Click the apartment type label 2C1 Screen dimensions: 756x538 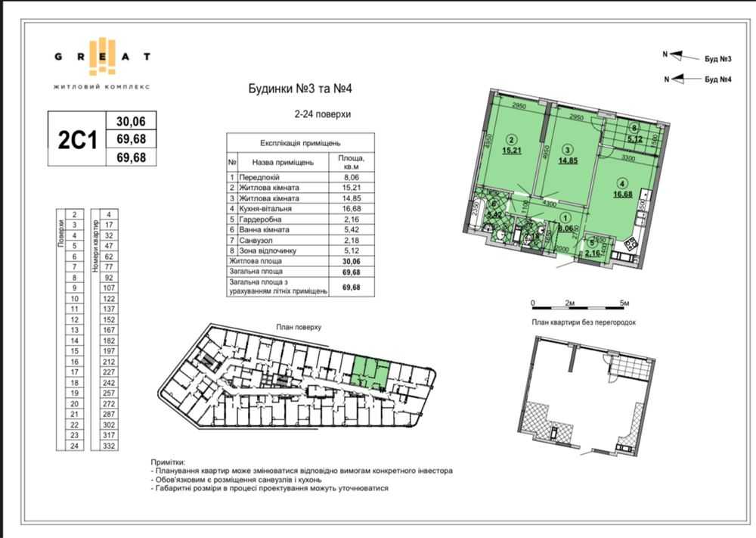[x=77, y=139]
